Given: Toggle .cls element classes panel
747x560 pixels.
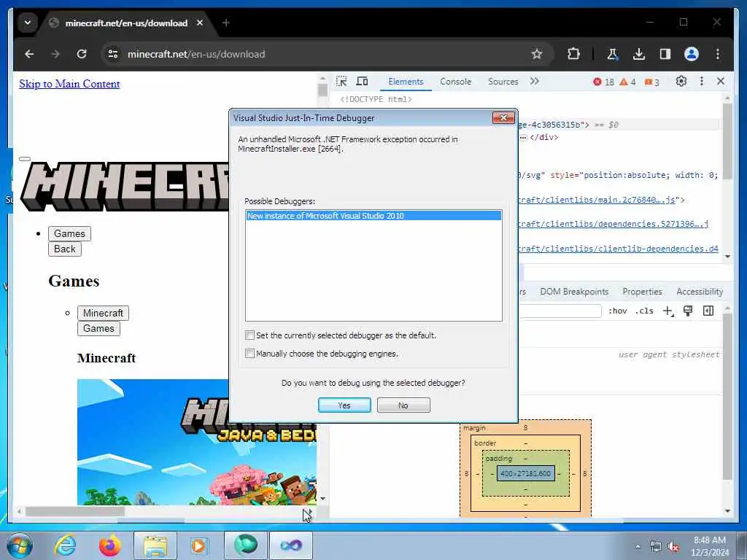Looking at the screenshot, I should pyautogui.click(x=644, y=311).
